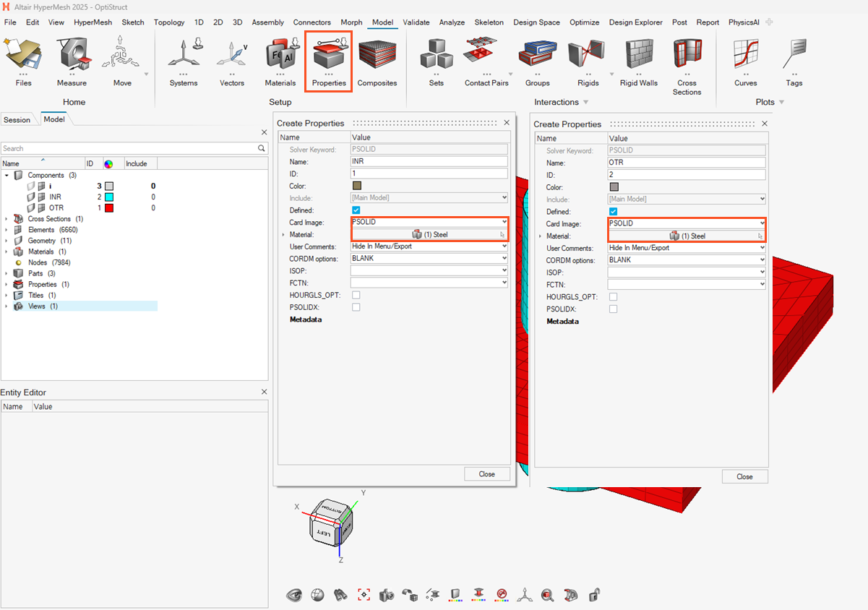This screenshot has height=610, width=868.
Task: Toggle element visibility of component i
Action: coord(42,186)
